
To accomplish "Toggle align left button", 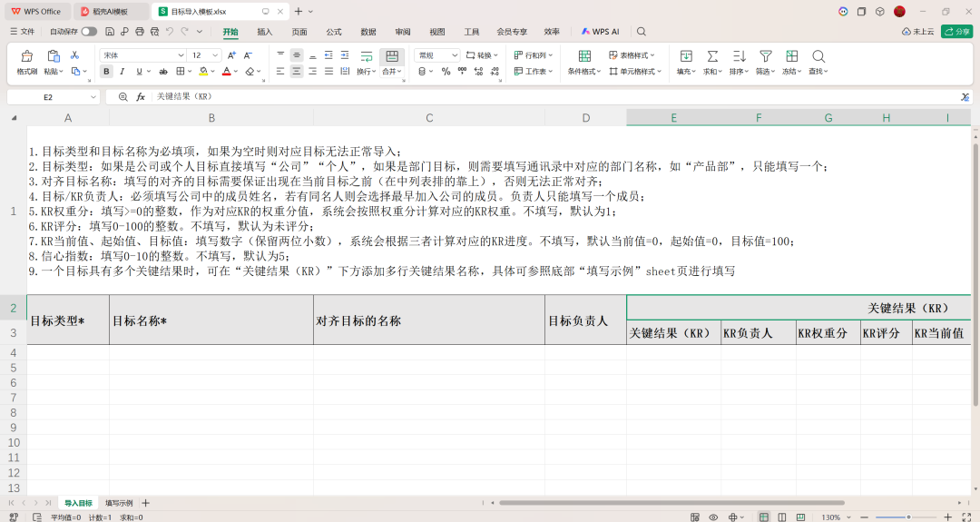I will pyautogui.click(x=280, y=72).
